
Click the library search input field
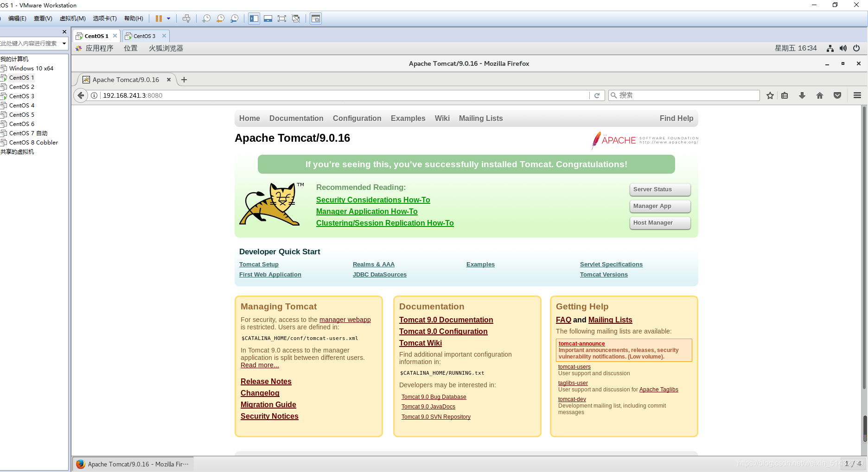[30, 44]
